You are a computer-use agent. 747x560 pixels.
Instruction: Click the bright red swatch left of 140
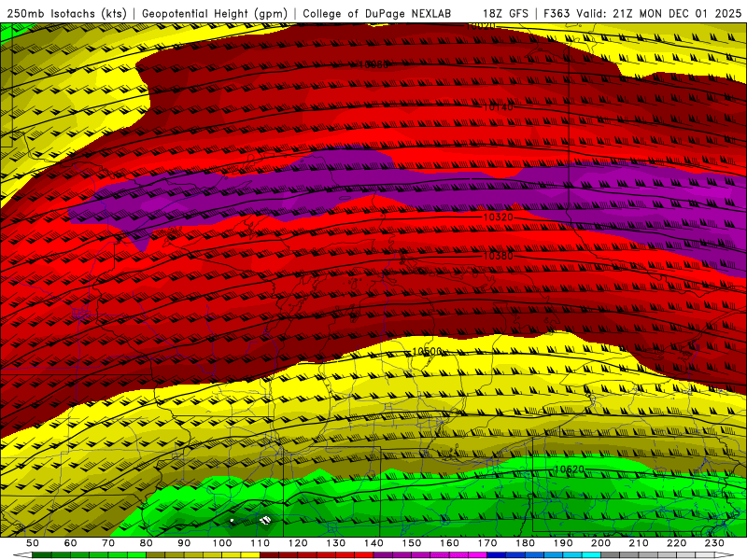pyautogui.click(x=364, y=555)
